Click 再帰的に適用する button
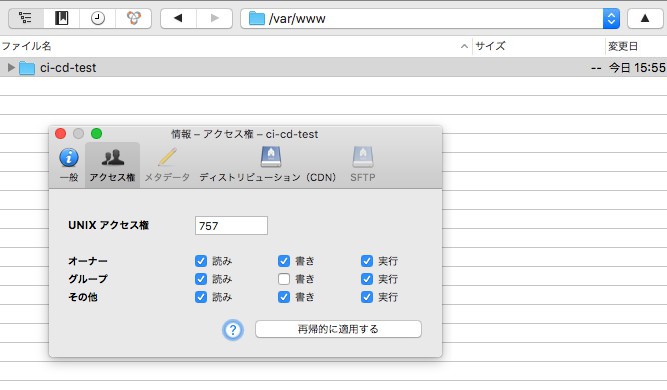 point(338,329)
